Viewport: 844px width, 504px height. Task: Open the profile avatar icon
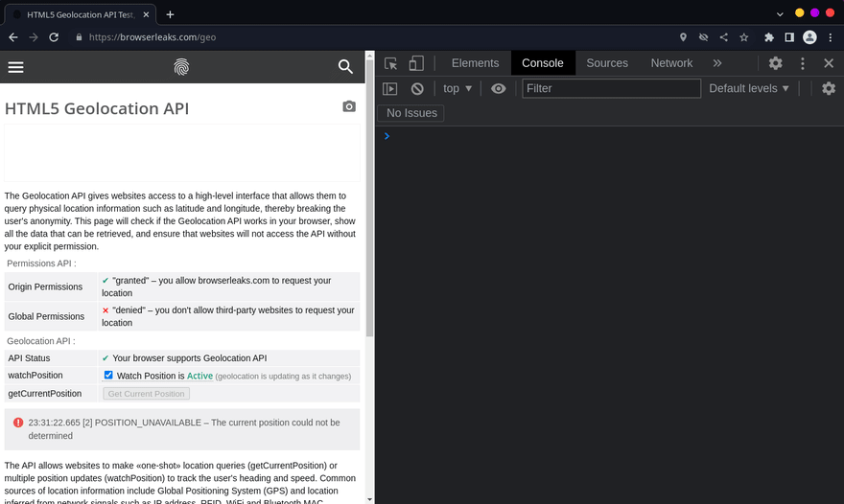tap(809, 37)
